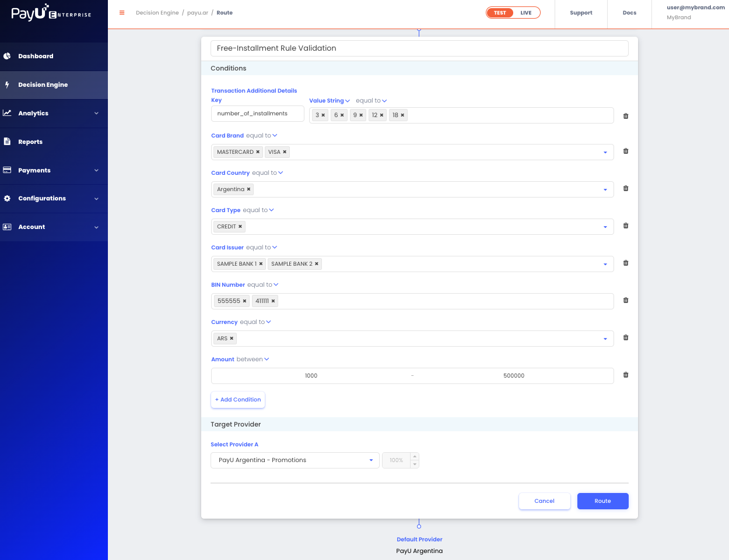Switch environment to TEST

[500, 13]
